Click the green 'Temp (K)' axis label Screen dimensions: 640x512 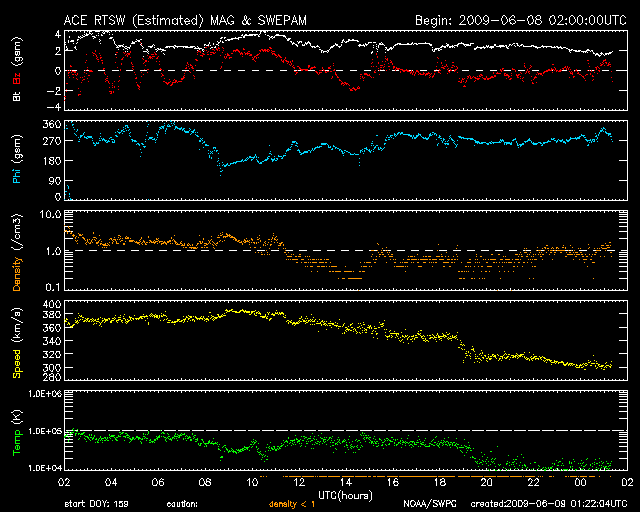(x=17, y=432)
